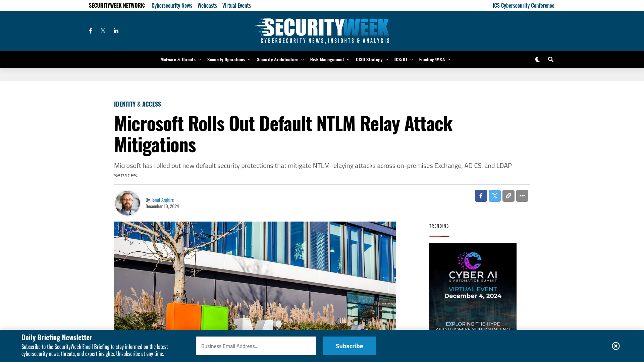Click the SecurityWeek X (Twitter) icon
The image size is (644, 362).
point(103,31)
